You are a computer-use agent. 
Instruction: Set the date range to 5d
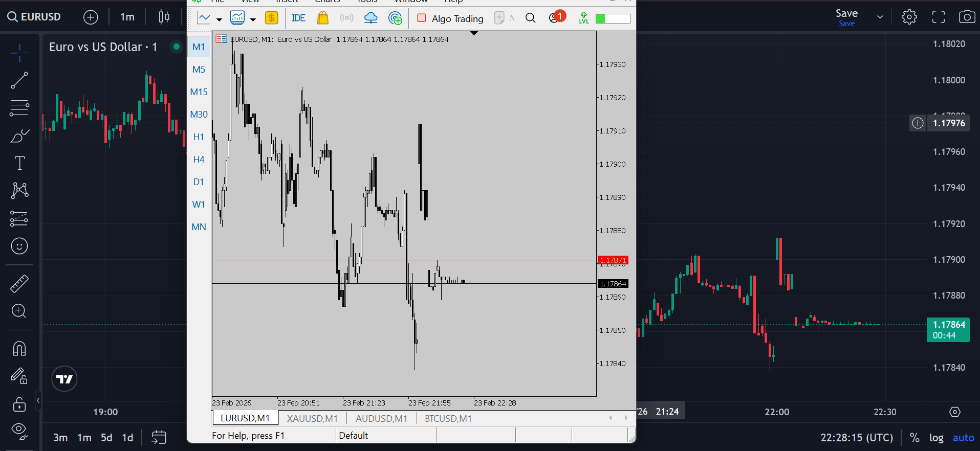(x=106, y=438)
